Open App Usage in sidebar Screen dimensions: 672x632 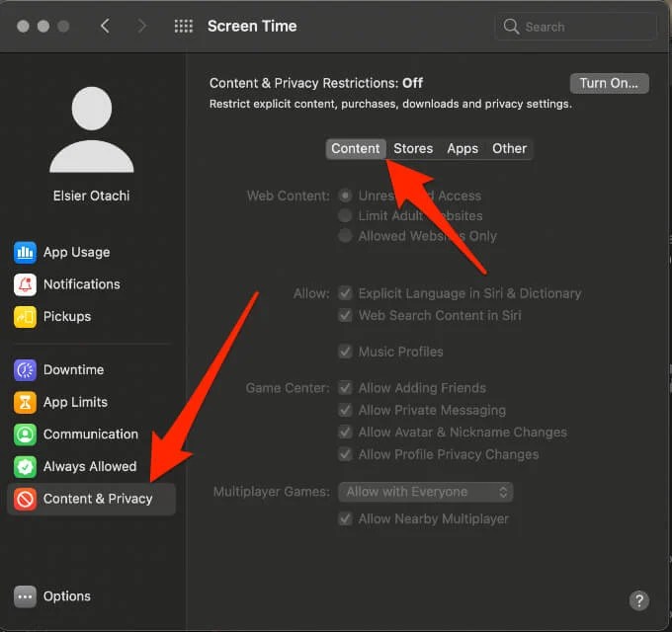click(x=91, y=252)
